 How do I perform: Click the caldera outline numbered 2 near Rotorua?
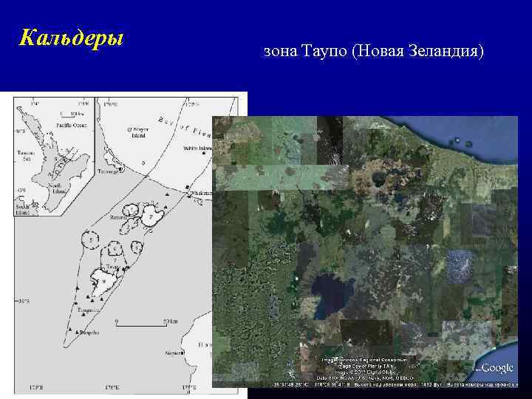point(152,215)
